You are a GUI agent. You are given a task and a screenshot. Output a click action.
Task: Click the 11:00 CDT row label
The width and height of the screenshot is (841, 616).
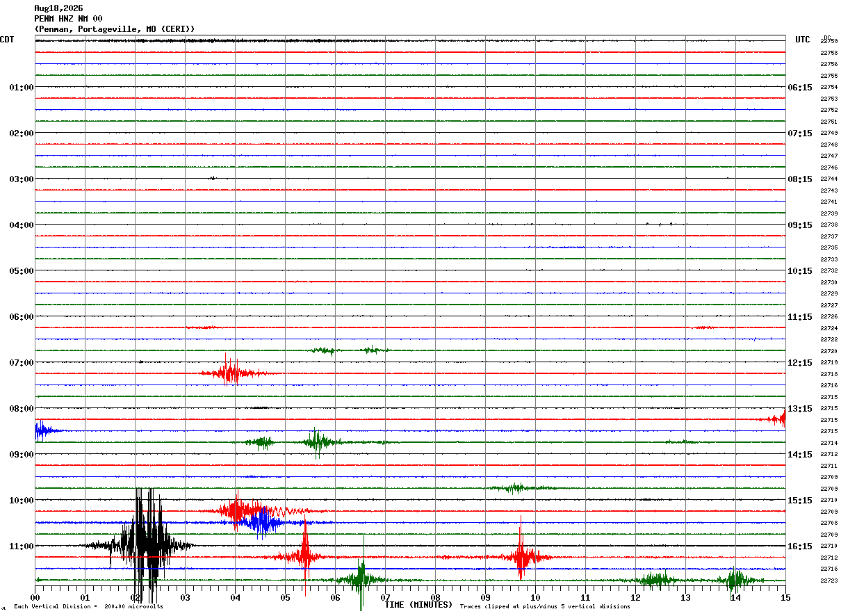point(22,546)
